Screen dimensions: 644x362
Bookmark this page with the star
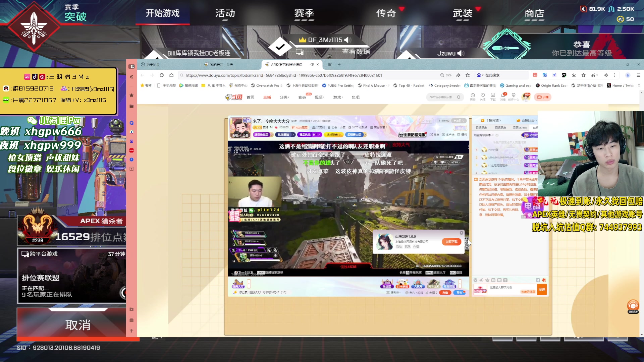coord(468,75)
